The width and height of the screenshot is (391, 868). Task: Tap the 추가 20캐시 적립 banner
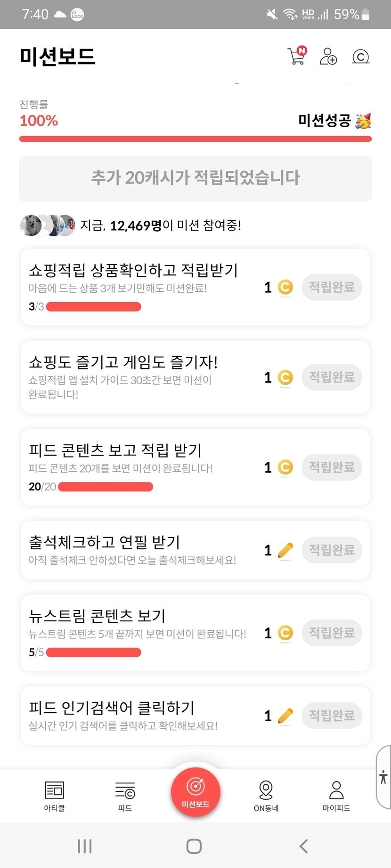point(195,178)
